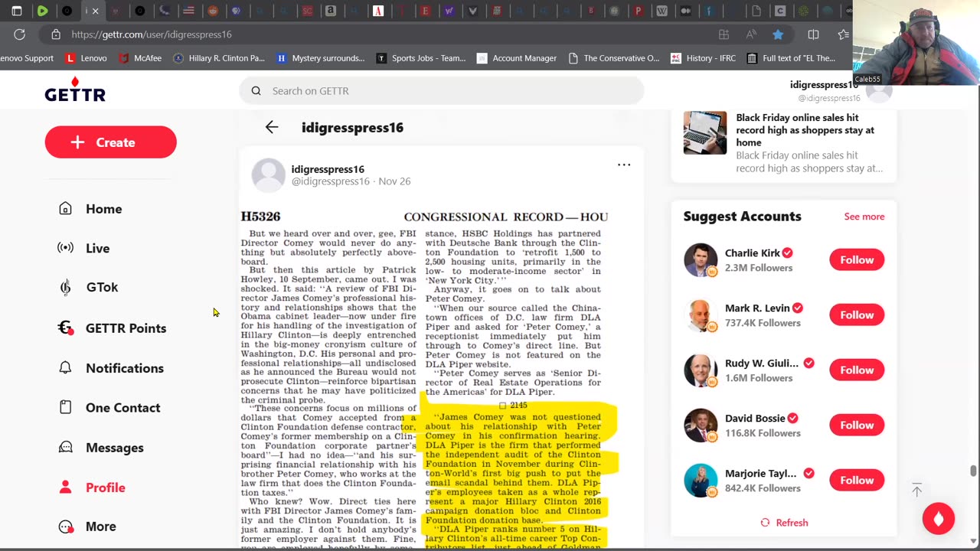The height and width of the screenshot is (551, 980).
Task: Click Mark R. Levin's avatar
Action: (x=701, y=315)
